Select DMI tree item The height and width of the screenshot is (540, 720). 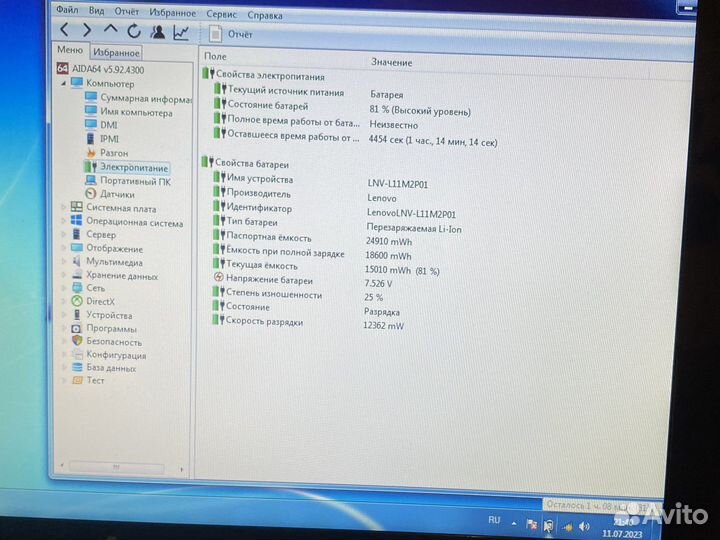click(x=101, y=124)
